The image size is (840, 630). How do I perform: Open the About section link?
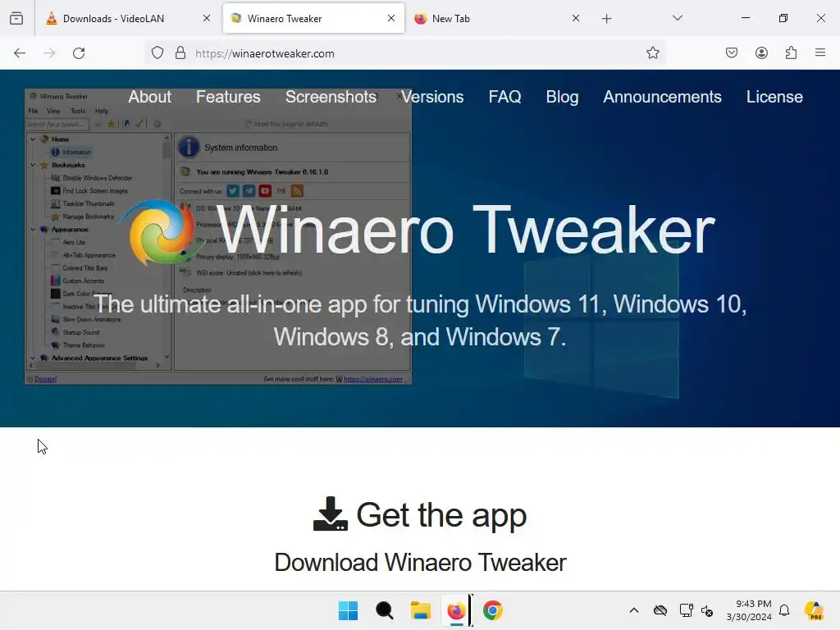tap(149, 97)
